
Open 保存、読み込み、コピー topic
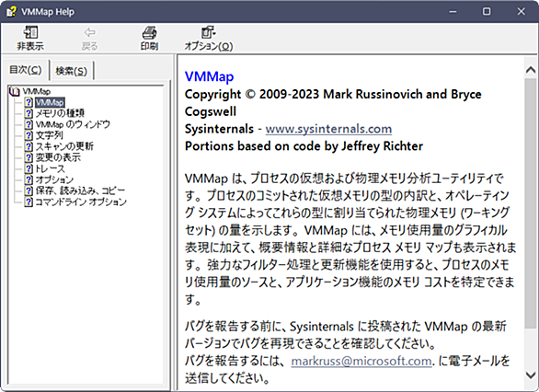[80, 190]
